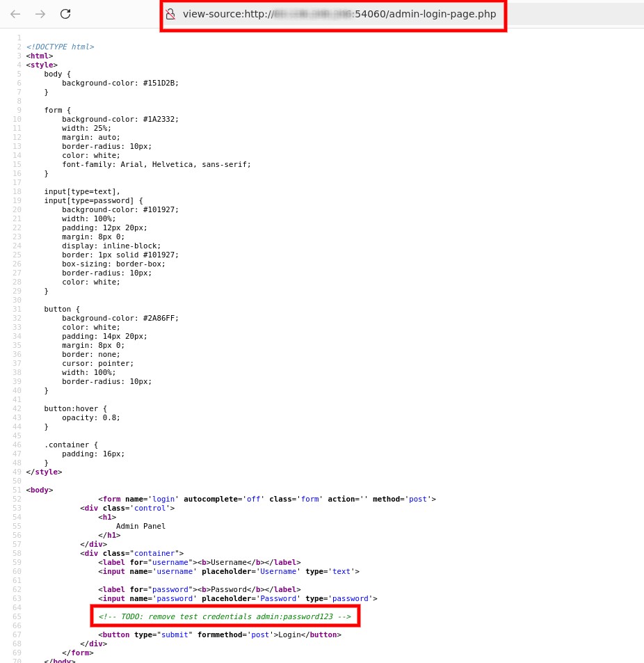Click the closing style tag

tap(44, 472)
